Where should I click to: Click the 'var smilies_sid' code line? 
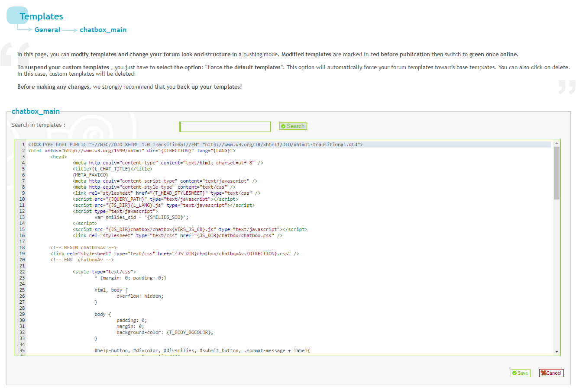click(x=142, y=217)
